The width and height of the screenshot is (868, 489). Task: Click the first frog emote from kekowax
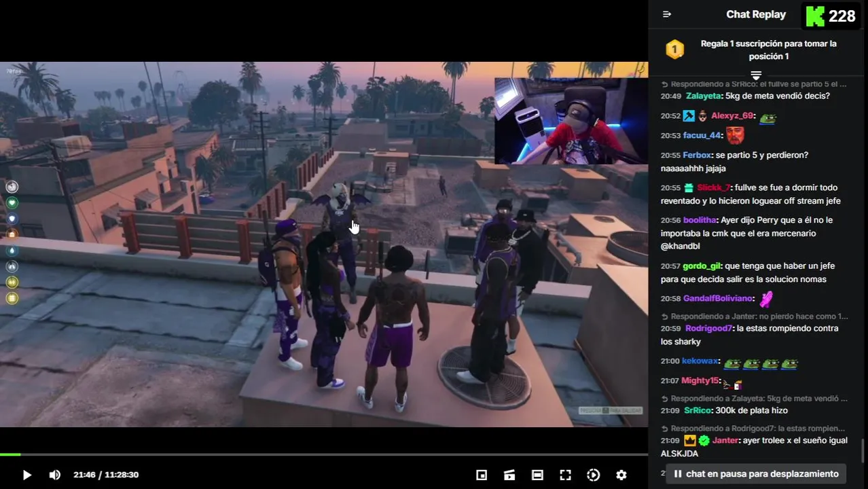[731, 363]
